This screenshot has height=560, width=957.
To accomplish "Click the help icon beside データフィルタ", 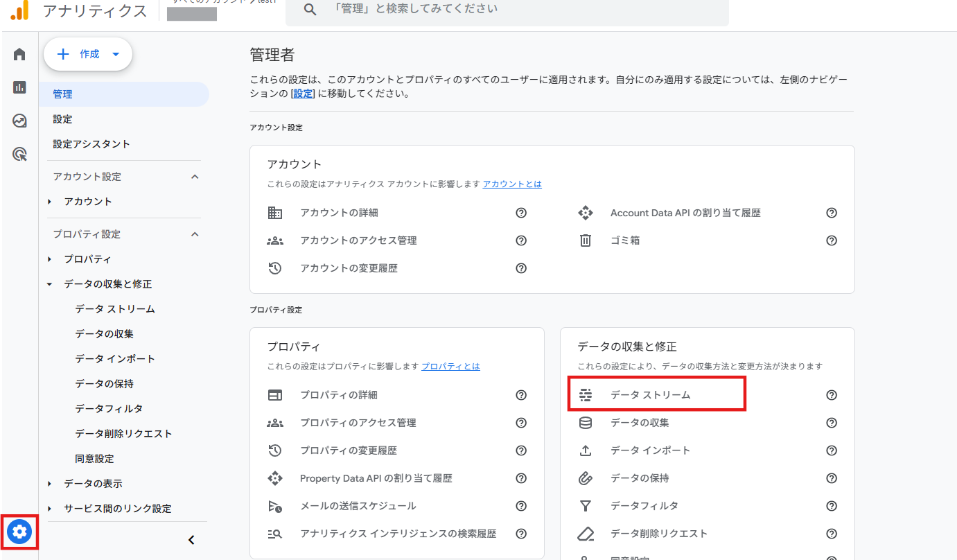I will coord(832,506).
